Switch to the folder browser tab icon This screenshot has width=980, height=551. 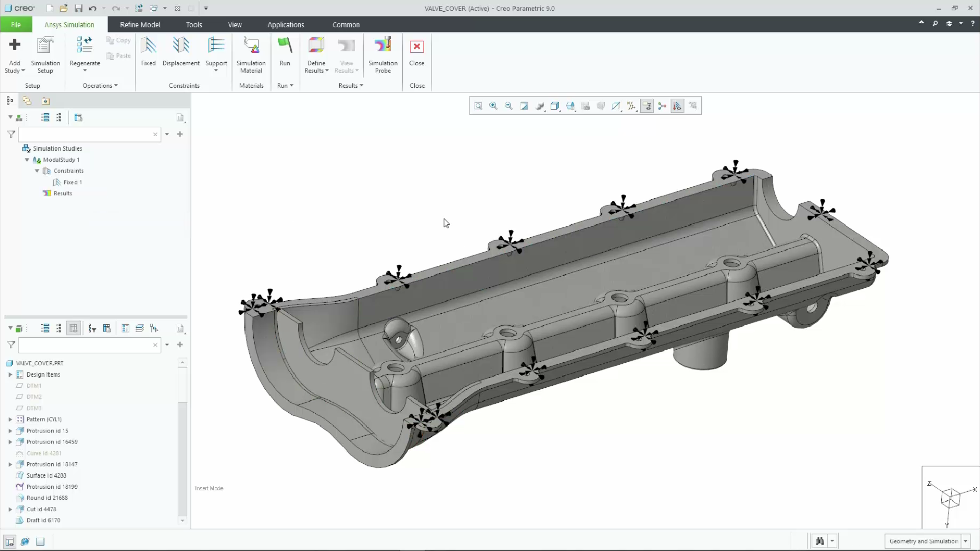27,101
